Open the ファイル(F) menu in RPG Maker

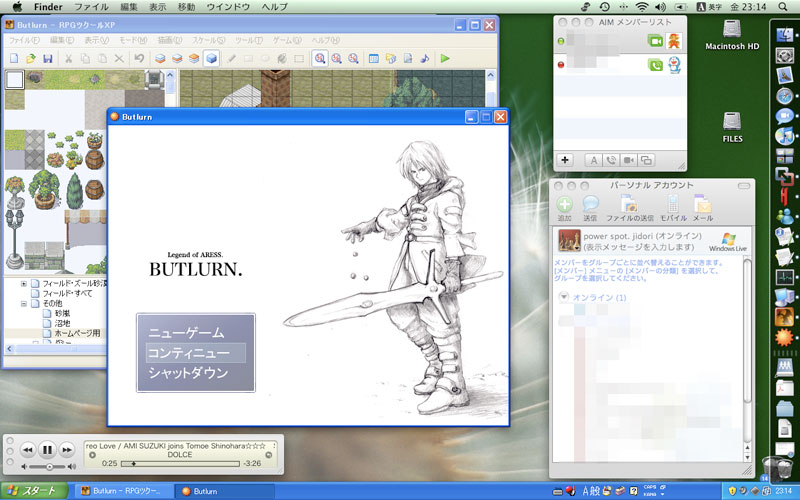click(x=24, y=40)
